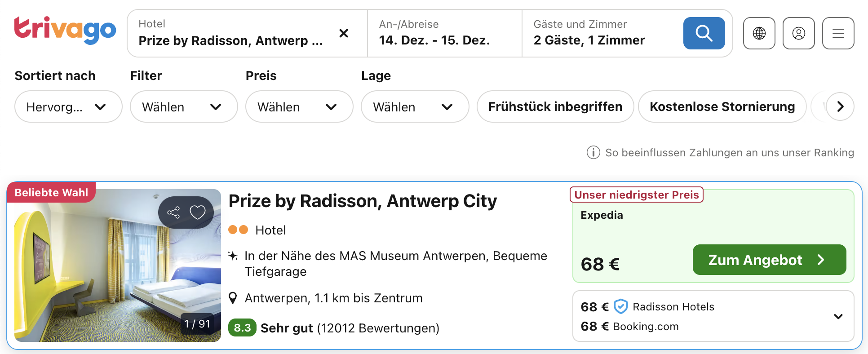Click the ranking info circle icon

593,153
